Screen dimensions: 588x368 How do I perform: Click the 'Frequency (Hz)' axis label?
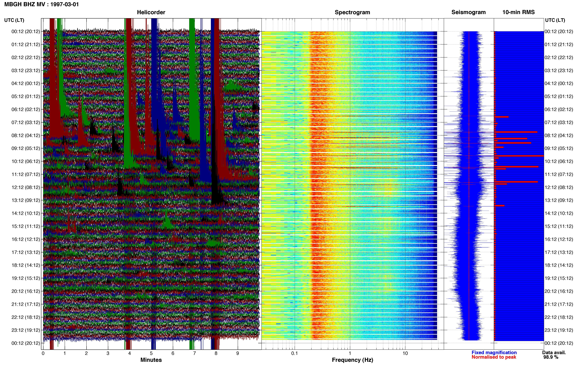click(352, 360)
